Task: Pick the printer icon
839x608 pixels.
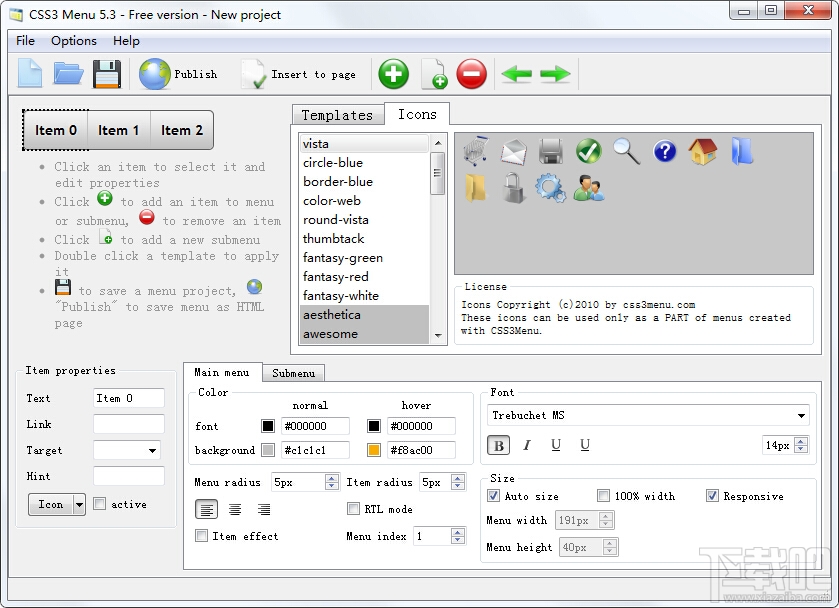Action: pyautogui.click(x=551, y=151)
